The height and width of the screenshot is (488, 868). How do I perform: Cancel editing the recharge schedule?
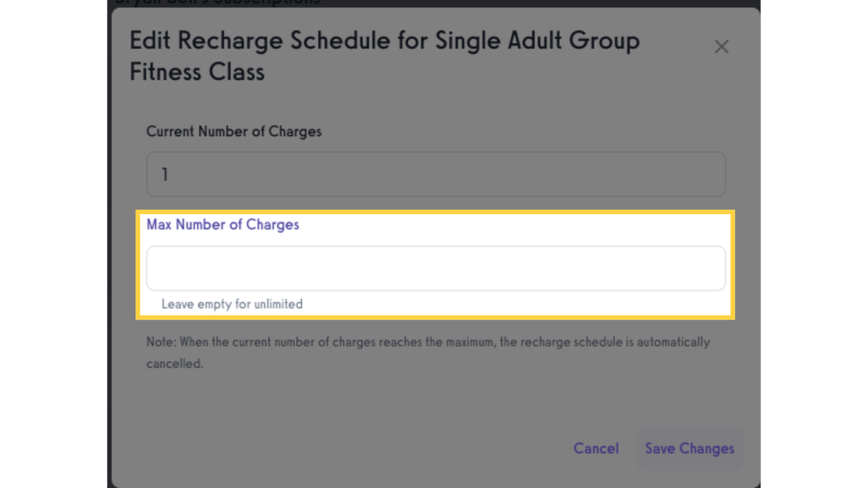tap(596, 449)
